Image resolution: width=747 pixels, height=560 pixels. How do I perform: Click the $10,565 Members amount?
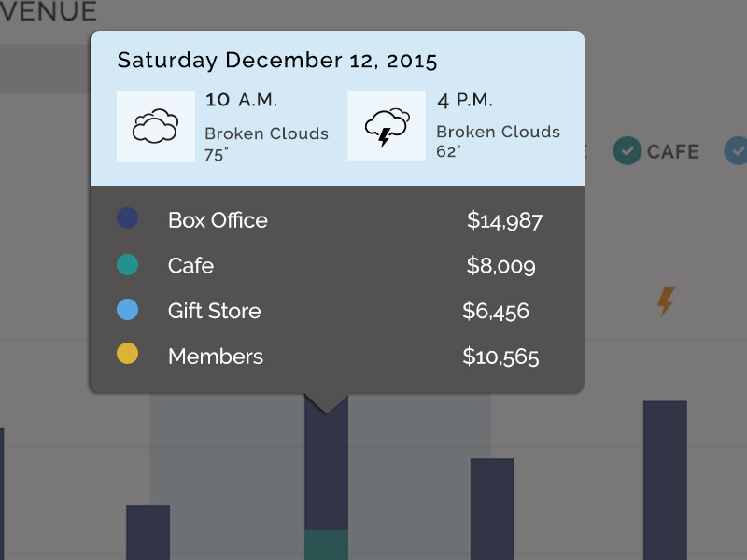point(500,357)
